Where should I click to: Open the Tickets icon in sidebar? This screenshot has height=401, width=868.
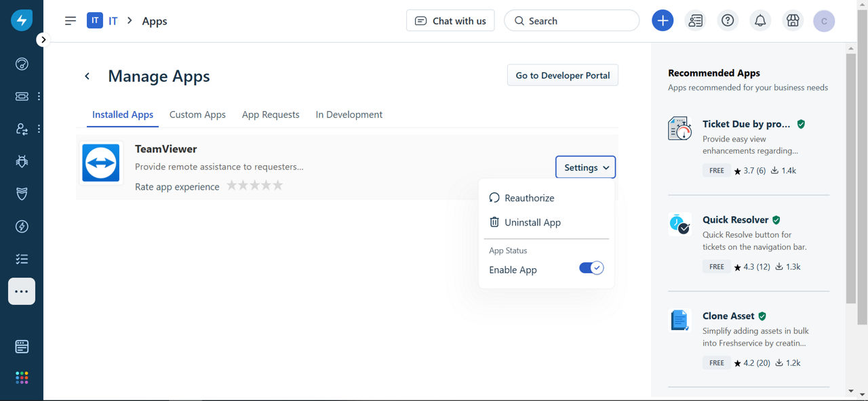[x=22, y=96]
